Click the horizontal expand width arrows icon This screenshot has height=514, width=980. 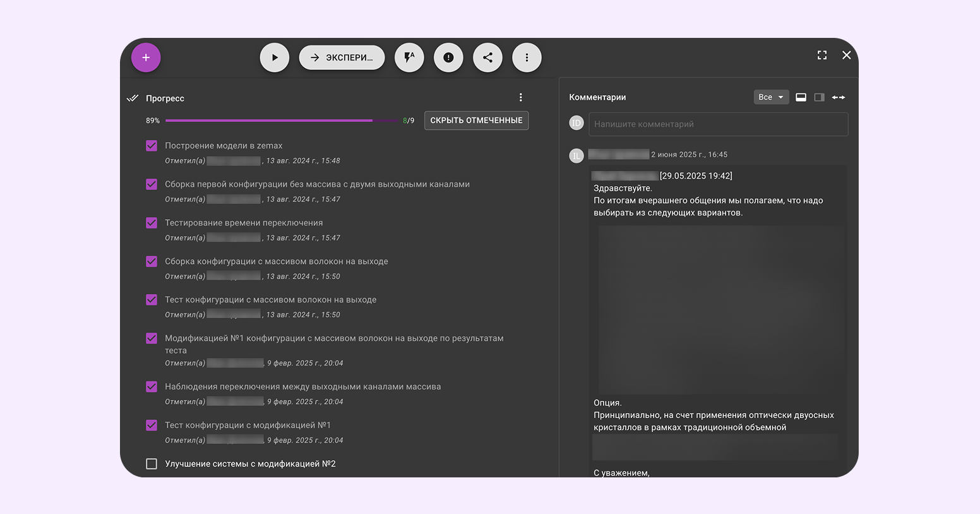[838, 97]
